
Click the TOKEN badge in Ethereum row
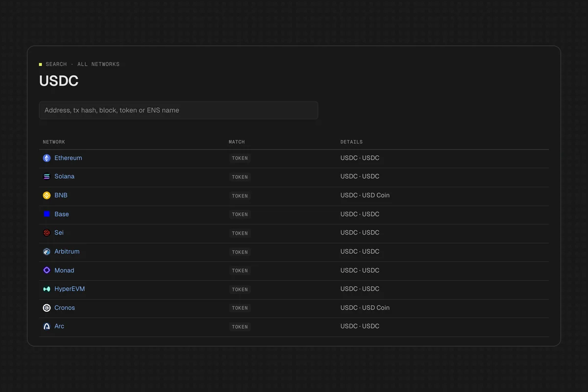(240, 158)
